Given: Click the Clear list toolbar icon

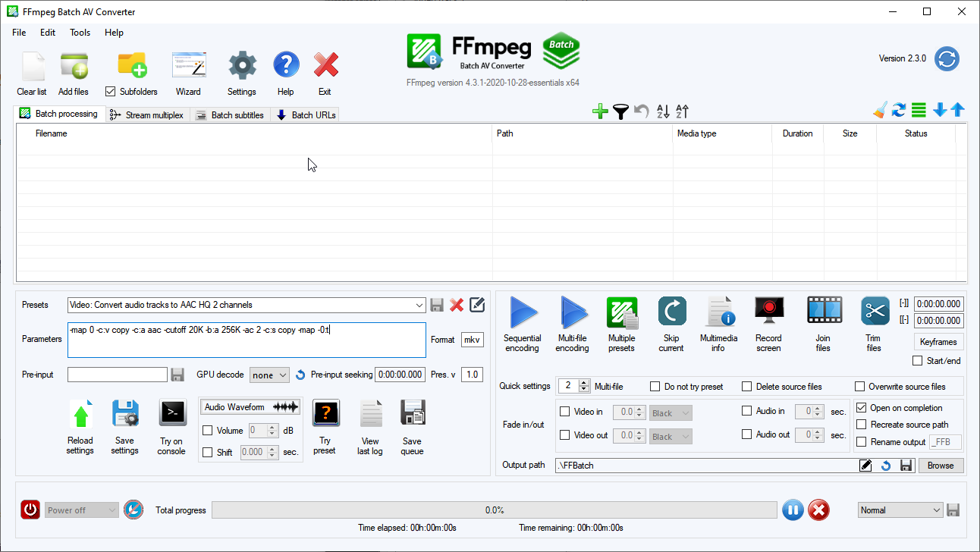Looking at the screenshot, I should [x=32, y=67].
